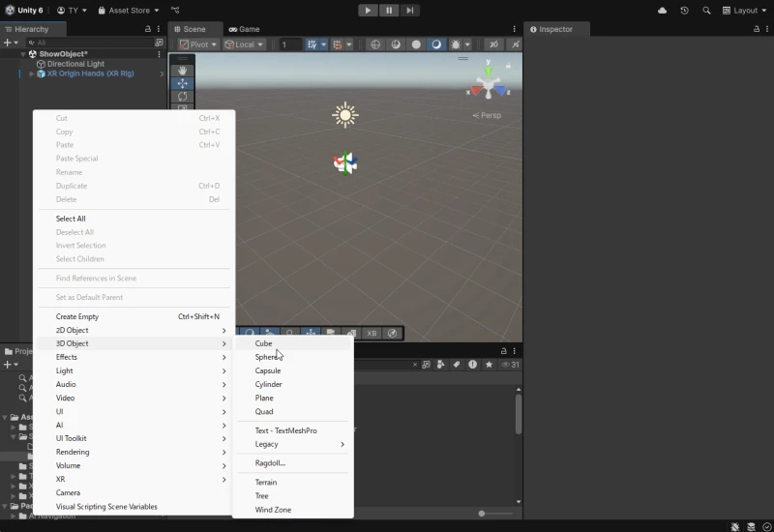Toggle the 2D view button
774x532 pixels.
pos(493,44)
